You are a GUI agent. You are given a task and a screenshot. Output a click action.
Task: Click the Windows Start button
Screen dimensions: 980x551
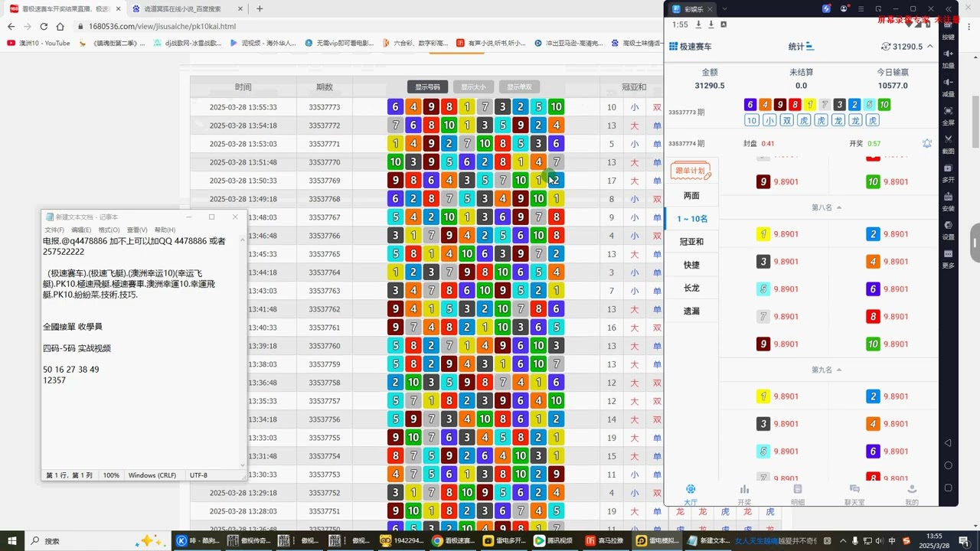point(13,540)
